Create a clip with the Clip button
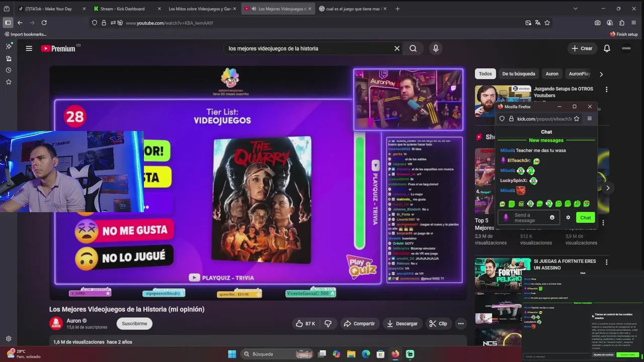Image resolution: width=644 pixels, height=362 pixels. point(438,324)
